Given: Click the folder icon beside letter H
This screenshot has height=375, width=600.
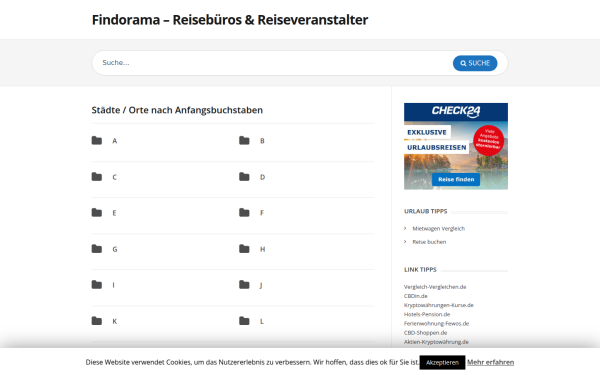Looking at the screenshot, I should (x=244, y=249).
